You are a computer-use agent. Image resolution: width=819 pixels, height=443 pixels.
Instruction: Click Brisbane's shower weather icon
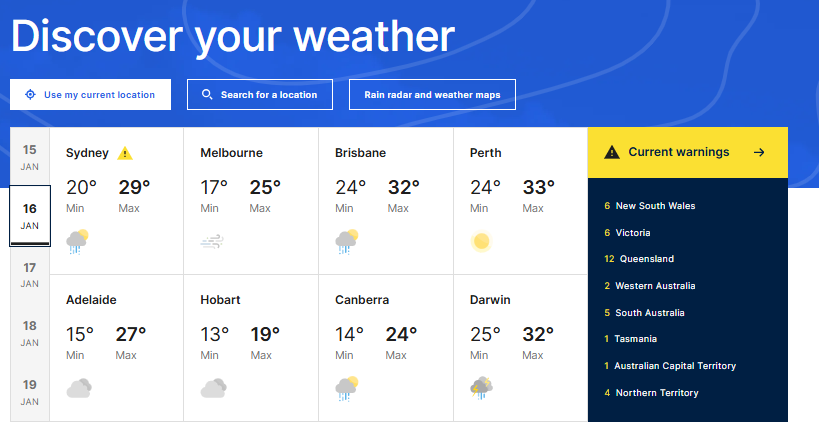pyautogui.click(x=347, y=241)
